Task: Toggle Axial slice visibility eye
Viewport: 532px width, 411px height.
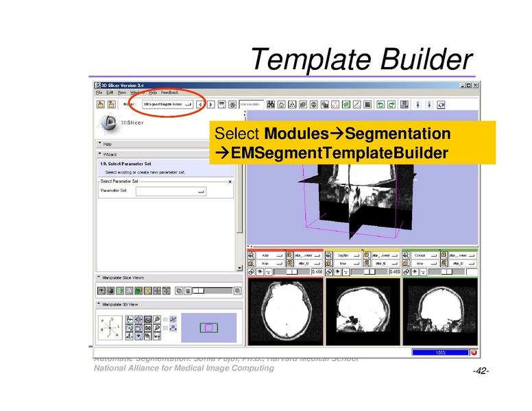Action: coord(260,272)
